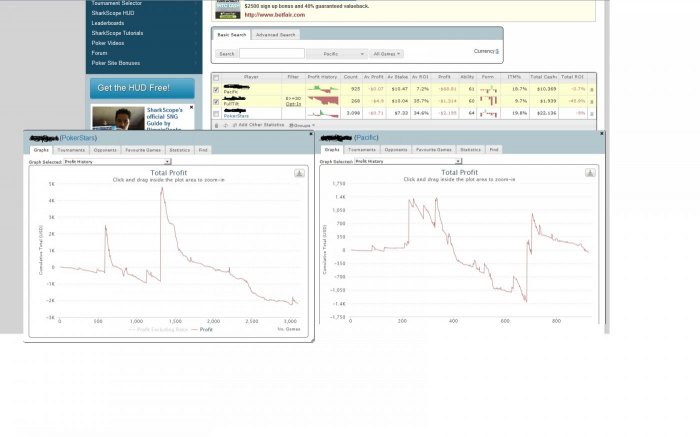The width and height of the screenshot is (700, 437).
Task: View Form mini chart in PokerStars row
Action: (x=488, y=113)
